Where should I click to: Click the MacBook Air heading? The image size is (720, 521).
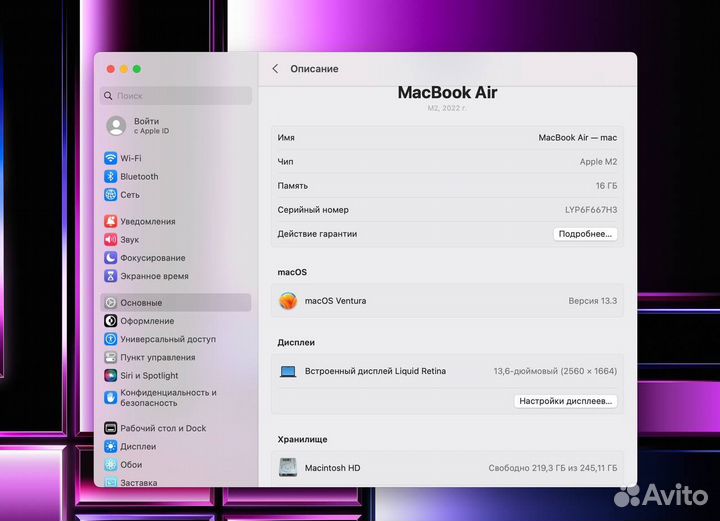click(x=447, y=92)
